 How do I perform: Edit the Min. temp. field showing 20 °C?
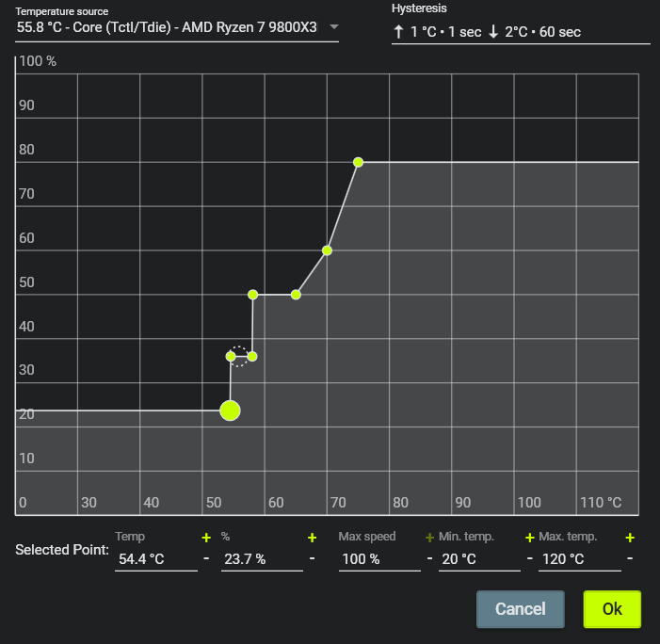click(x=479, y=559)
